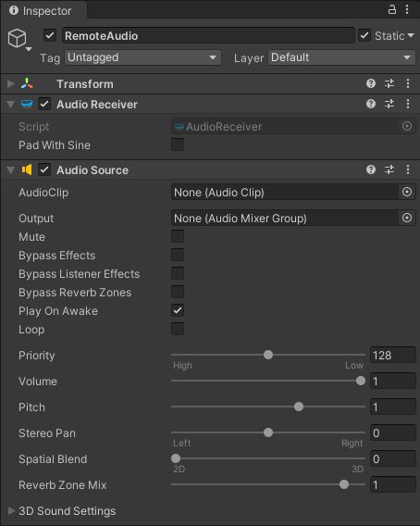The height and width of the screenshot is (526, 420).
Task: Expand the Transform component foldout
Action: 11,83
